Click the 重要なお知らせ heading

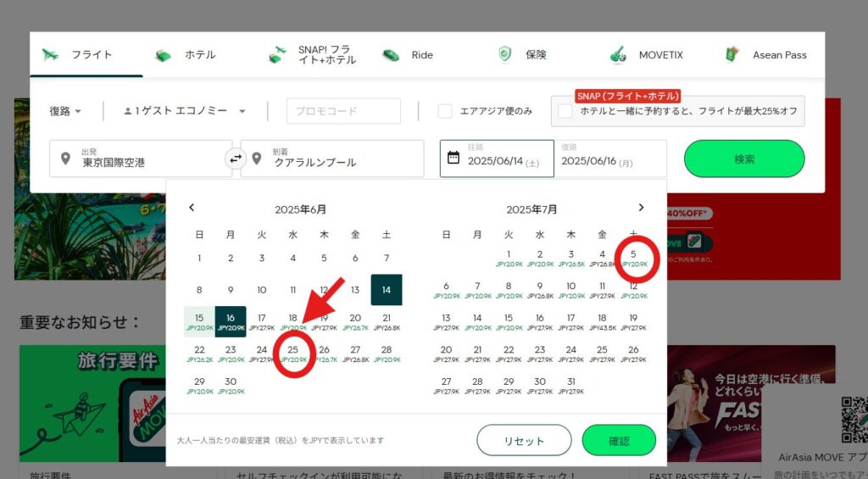point(80,322)
